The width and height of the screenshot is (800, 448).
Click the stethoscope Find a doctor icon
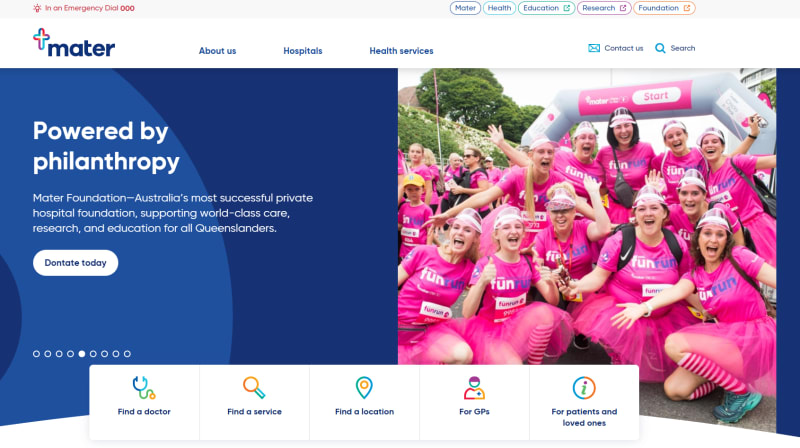tap(144, 388)
